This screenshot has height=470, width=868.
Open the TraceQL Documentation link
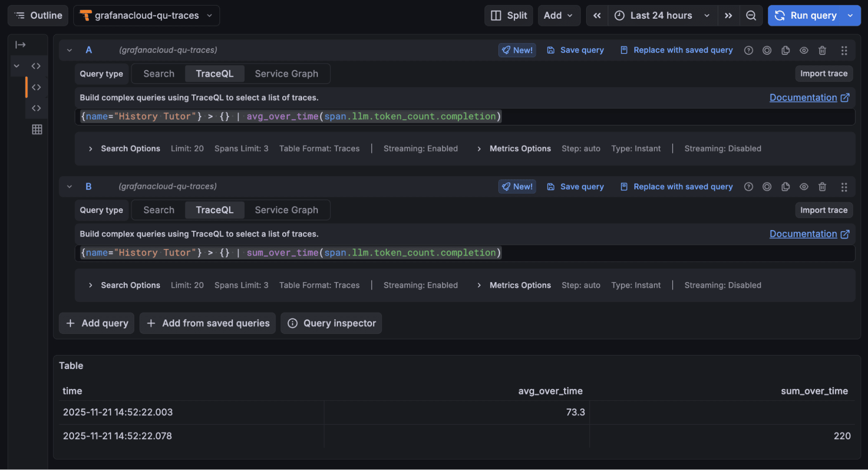(804, 97)
